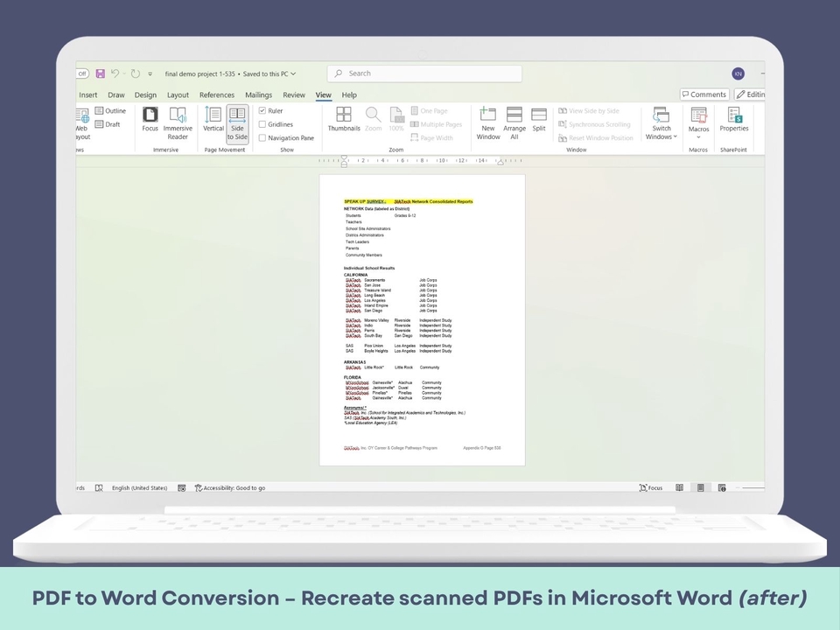Click Arrange All windows icon
The image size is (840, 630).
pos(514,123)
